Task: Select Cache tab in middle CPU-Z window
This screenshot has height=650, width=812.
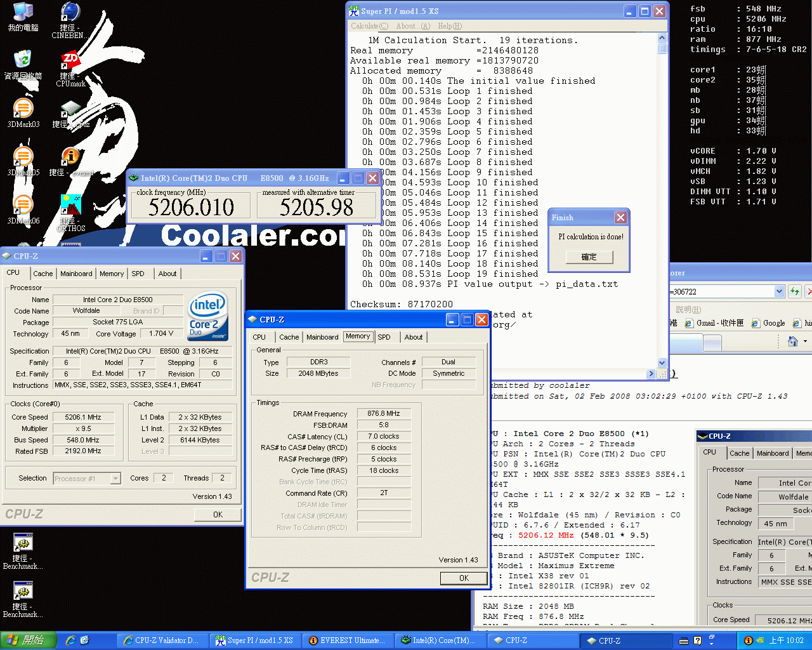Action: (289, 337)
